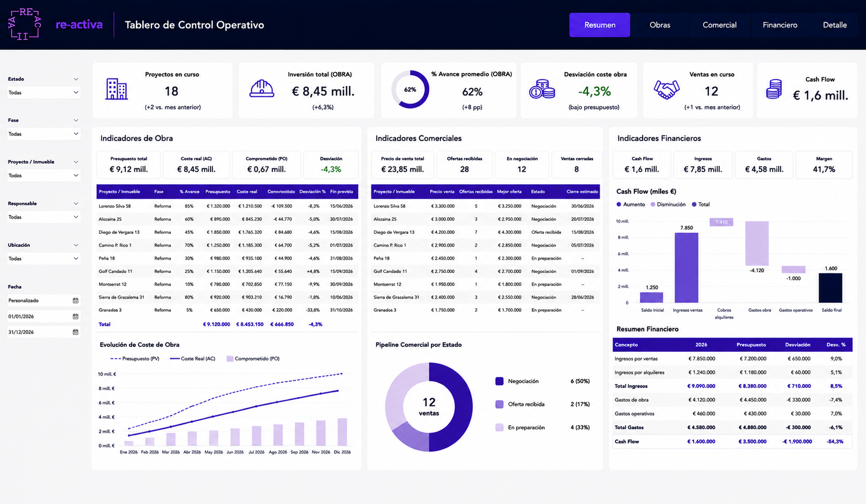
Task: Click the 62% progress ring icon
Action: click(410, 90)
